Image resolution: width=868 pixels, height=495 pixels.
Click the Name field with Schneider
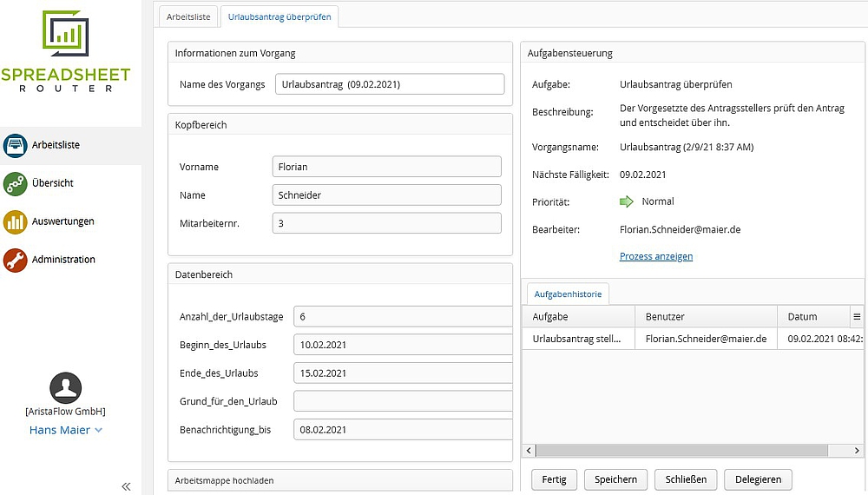pyautogui.click(x=387, y=195)
